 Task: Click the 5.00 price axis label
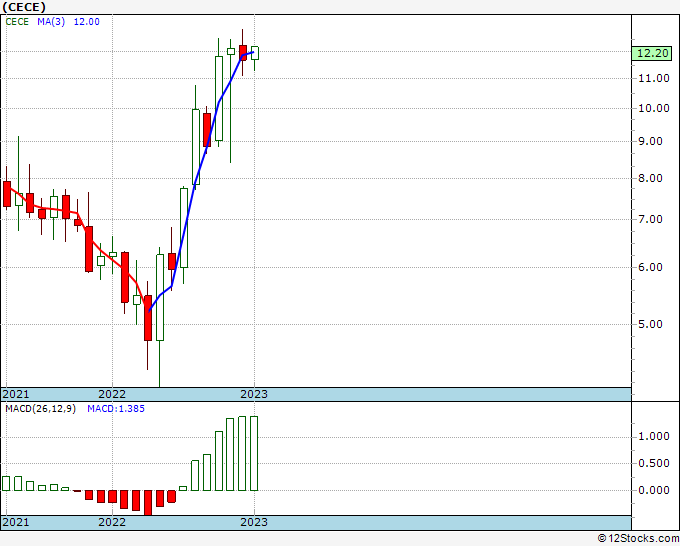tap(650, 324)
